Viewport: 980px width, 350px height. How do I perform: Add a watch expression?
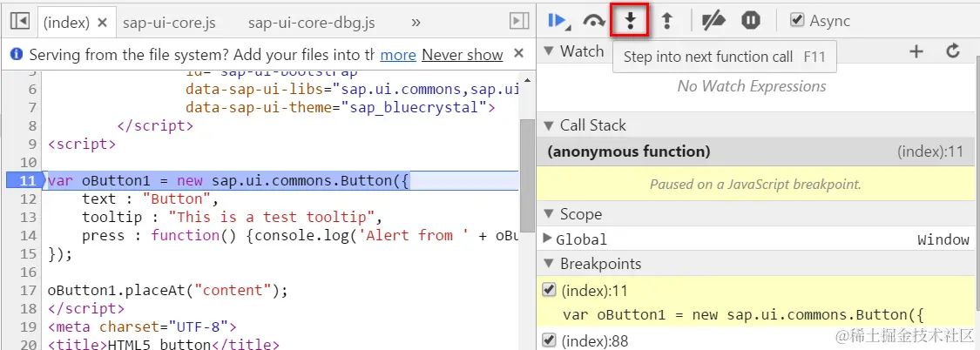(916, 51)
